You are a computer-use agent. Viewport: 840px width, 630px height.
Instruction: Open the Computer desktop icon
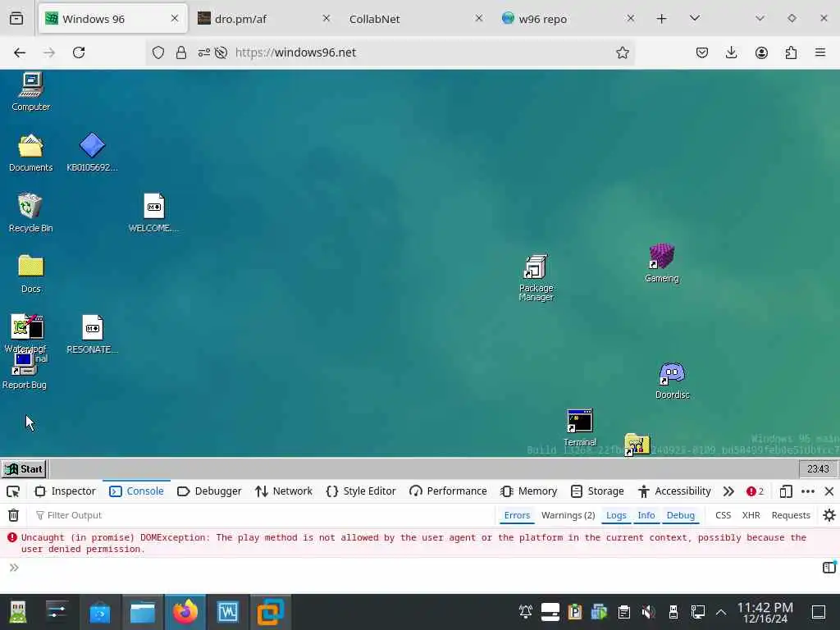tap(30, 92)
